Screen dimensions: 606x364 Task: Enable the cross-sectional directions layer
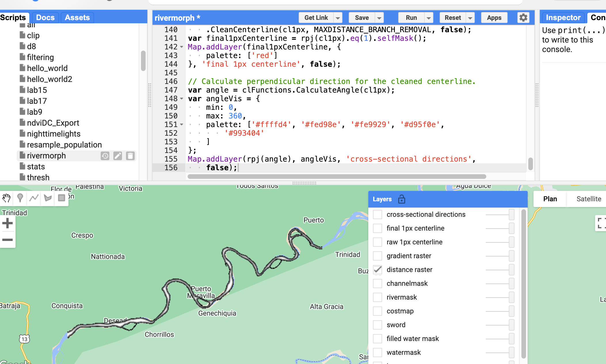click(x=378, y=214)
